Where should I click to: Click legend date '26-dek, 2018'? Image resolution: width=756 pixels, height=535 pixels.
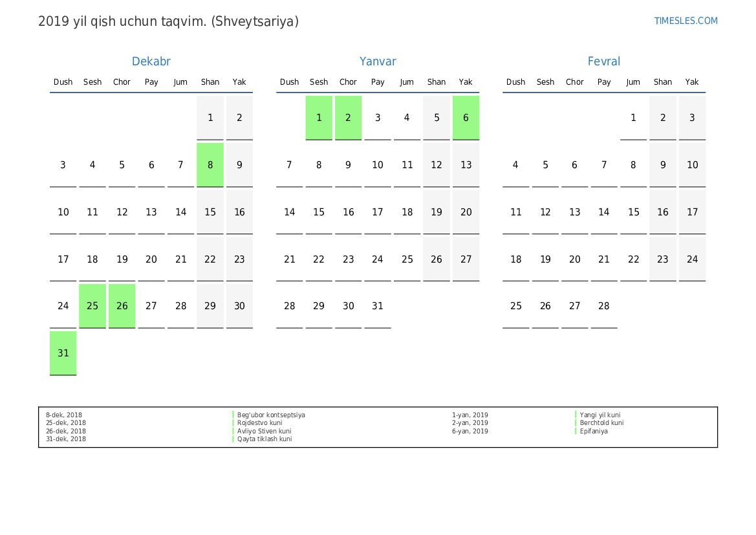66,431
